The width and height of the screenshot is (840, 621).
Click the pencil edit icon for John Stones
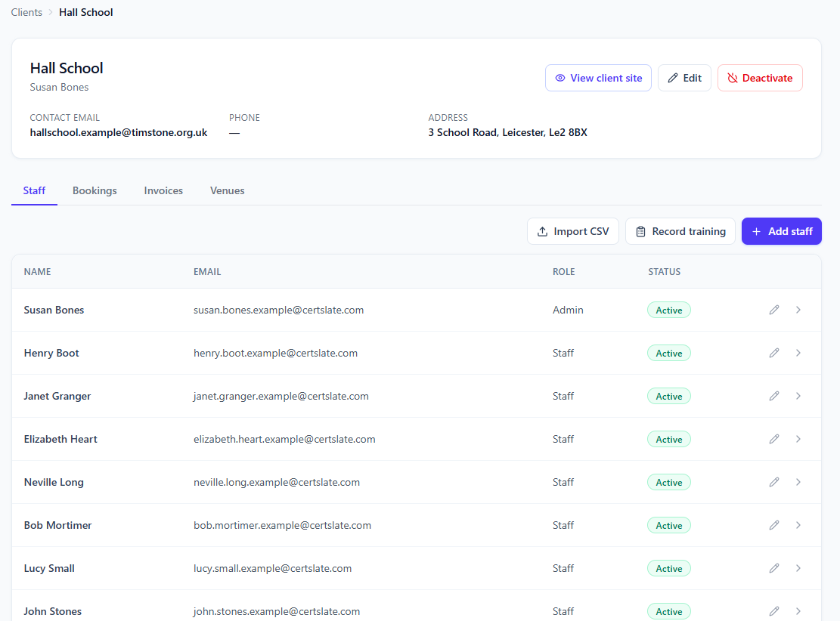(x=774, y=611)
